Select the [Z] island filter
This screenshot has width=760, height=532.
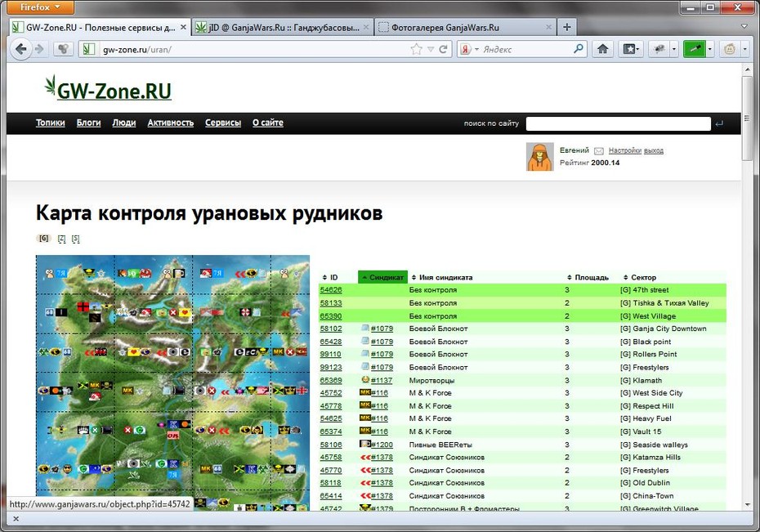tap(61, 239)
